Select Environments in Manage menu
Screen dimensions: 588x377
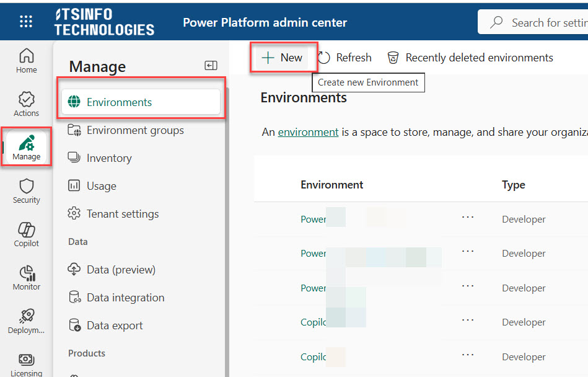(141, 102)
